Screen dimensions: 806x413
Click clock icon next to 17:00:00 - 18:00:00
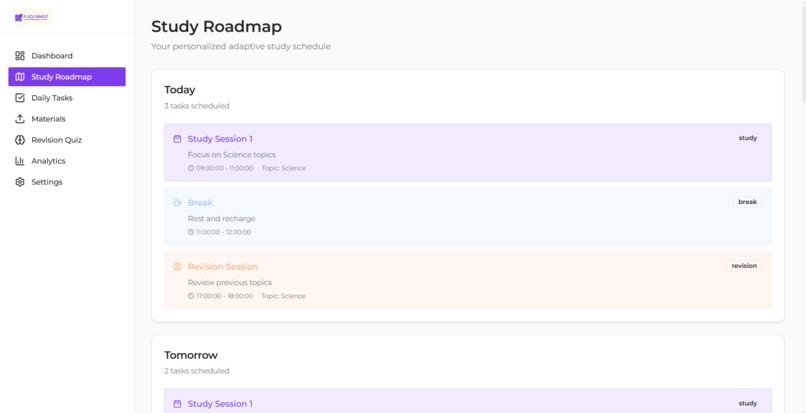click(191, 296)
